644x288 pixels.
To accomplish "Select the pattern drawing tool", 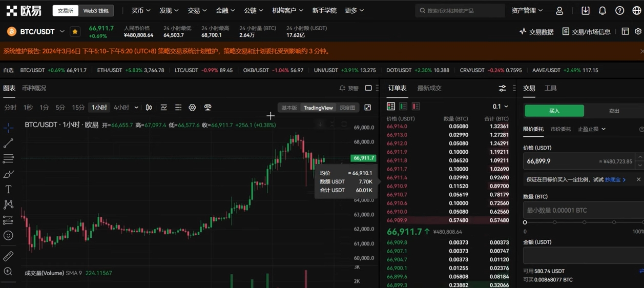I will point(8,205).
